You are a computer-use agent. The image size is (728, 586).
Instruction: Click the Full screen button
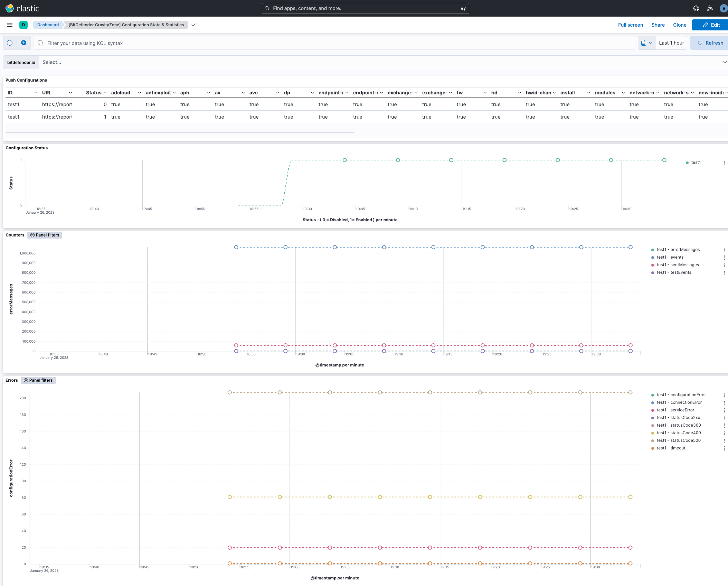tap(630, 25)
